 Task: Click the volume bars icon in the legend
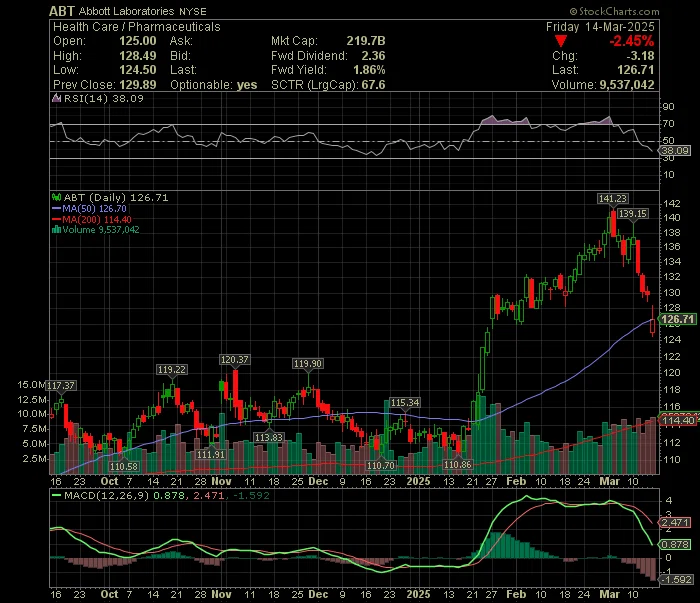click(56, 230)
